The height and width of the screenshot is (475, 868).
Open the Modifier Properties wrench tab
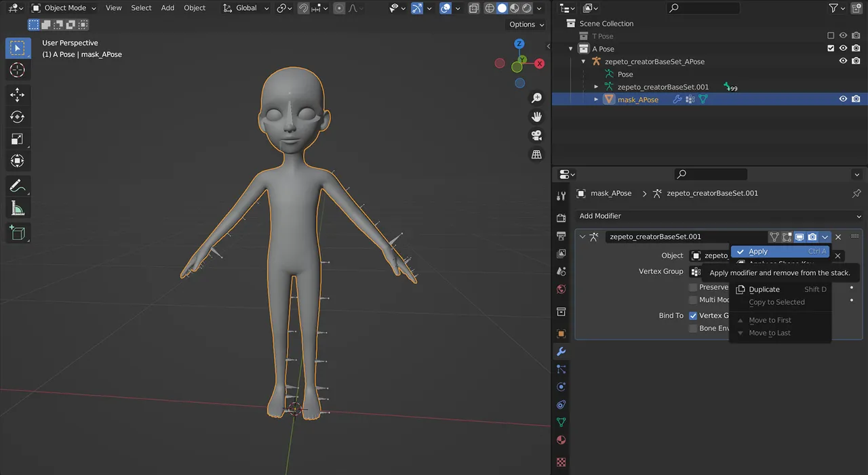(x=560, y=351)
